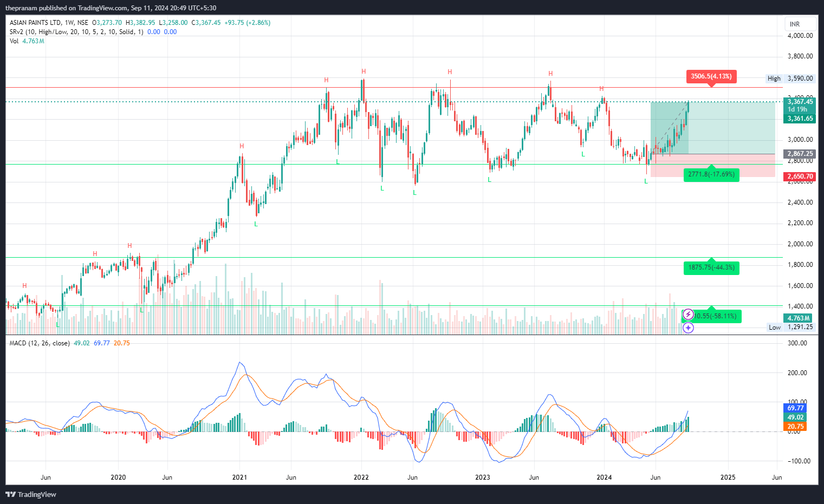824x504 pixels.
Task: Click the 2,200.00 price axis tick
Action: click(x=800, y=223)
